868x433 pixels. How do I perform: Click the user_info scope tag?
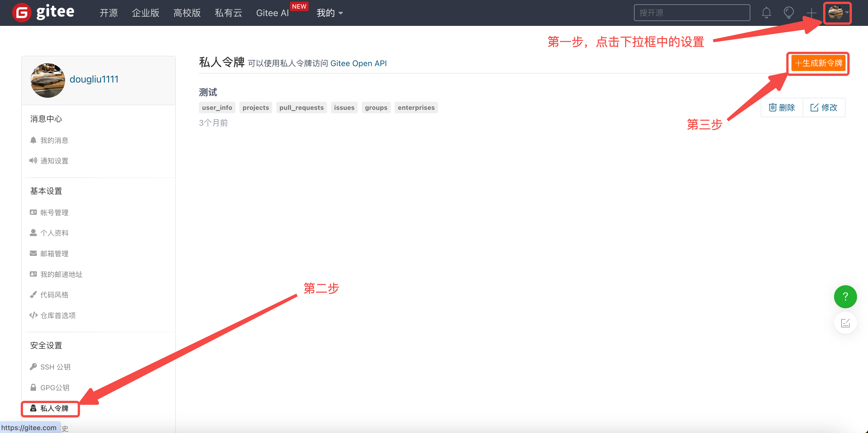point(217,108)
